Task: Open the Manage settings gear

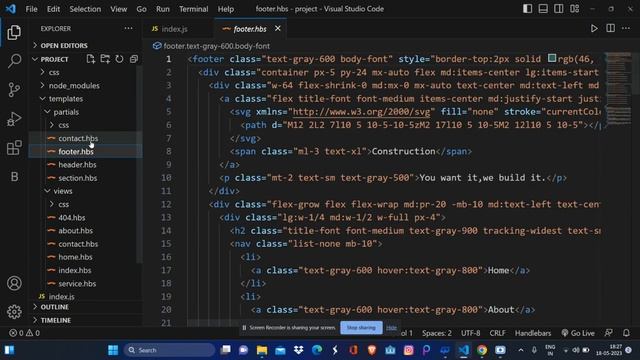Action: (x=14, y=312)
